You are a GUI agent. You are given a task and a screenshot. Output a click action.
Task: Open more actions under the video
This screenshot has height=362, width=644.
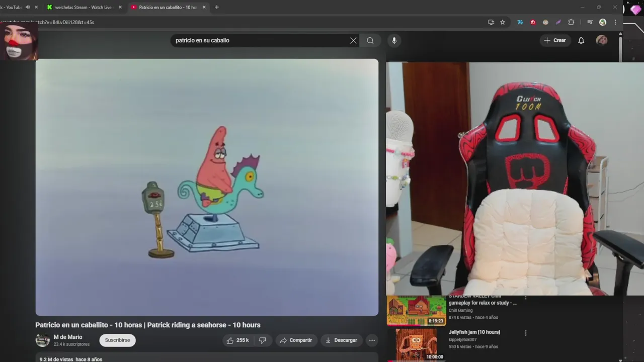coord(372,340)
